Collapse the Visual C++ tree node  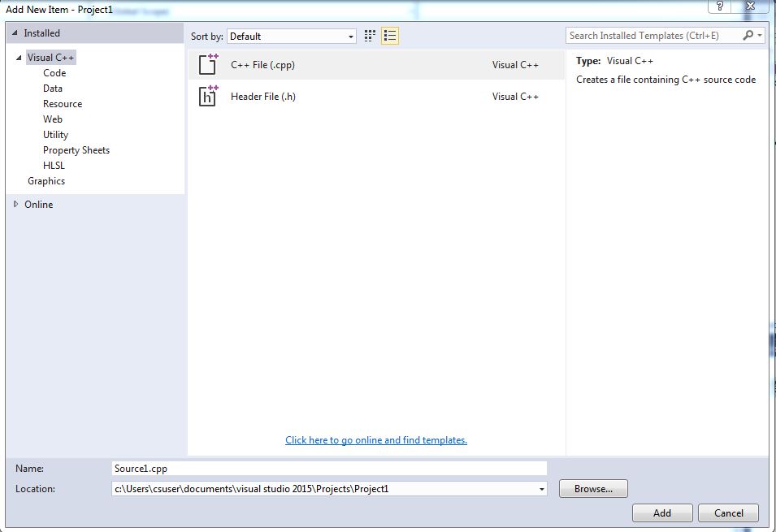tap(20, 58)
